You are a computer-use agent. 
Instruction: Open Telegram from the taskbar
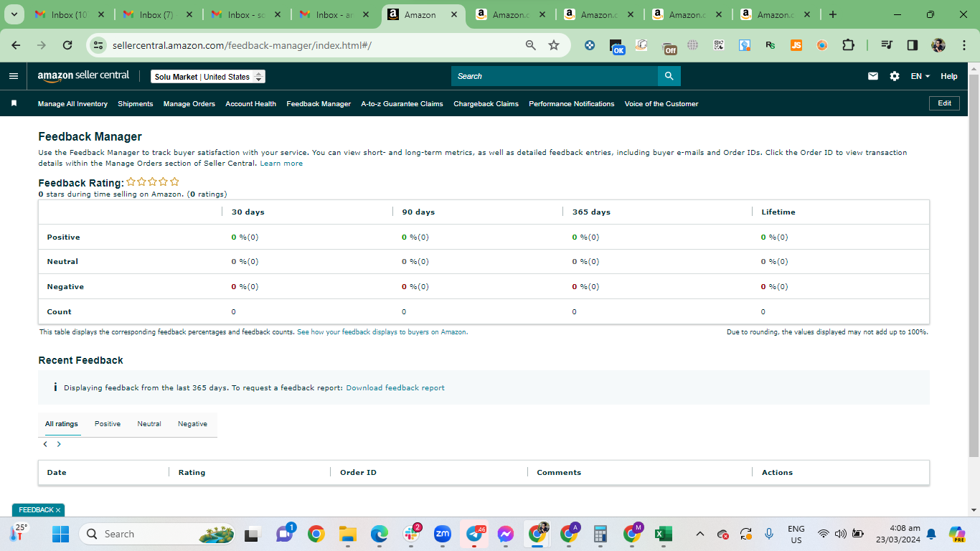coord(474,534)
